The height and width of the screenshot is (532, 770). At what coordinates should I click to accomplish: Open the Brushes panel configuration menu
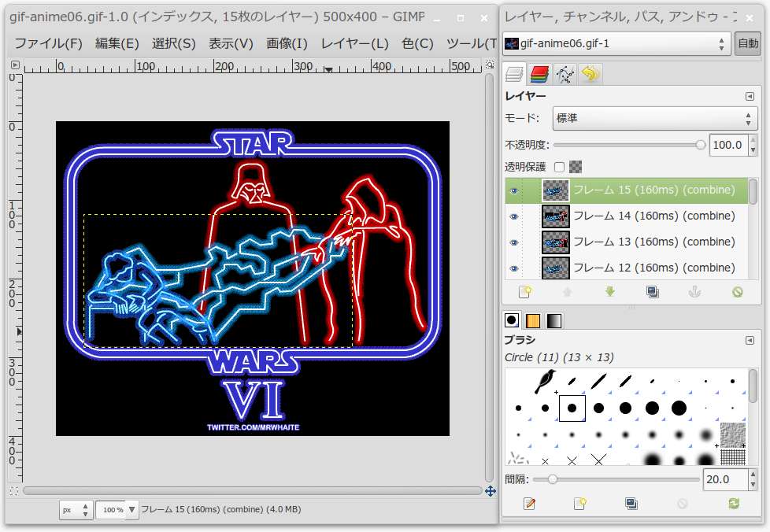click(x=750, y=340)
